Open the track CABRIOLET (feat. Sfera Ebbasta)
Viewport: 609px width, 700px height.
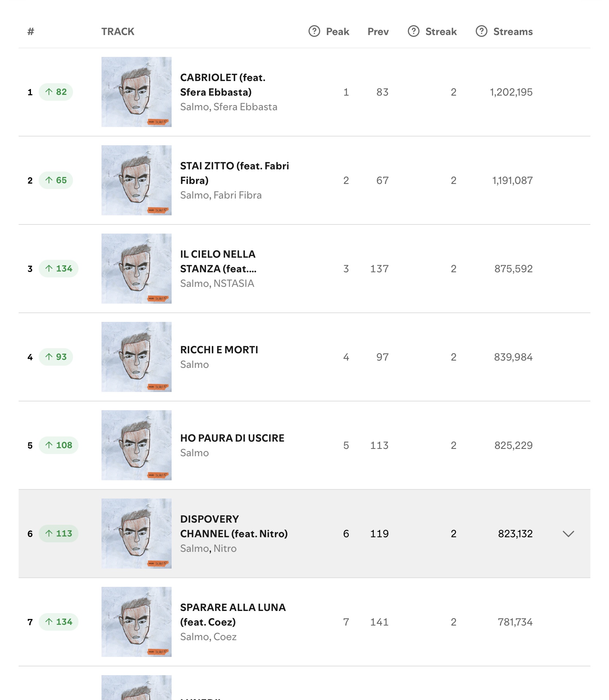pos(223,85)
